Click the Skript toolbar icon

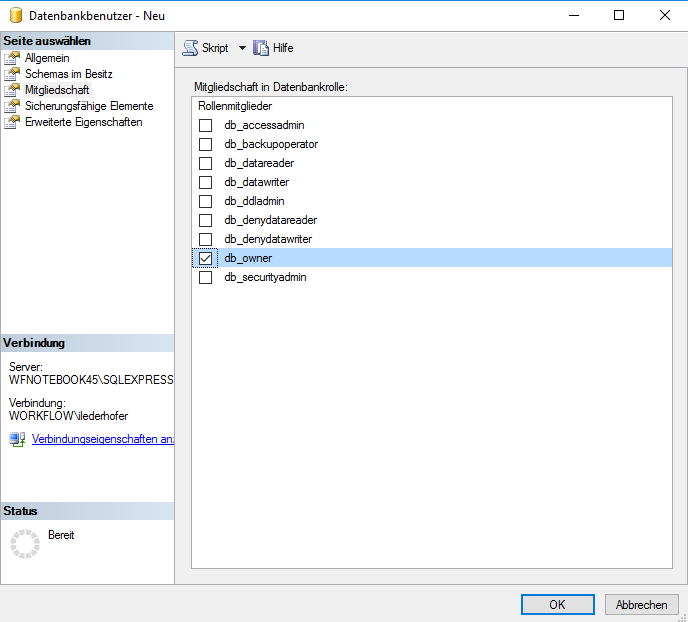191,48
